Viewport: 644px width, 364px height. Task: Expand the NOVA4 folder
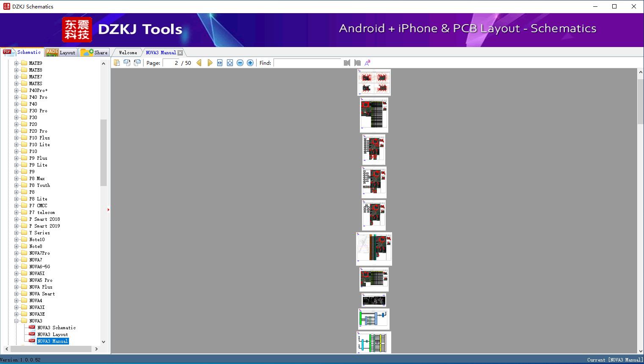17,300
